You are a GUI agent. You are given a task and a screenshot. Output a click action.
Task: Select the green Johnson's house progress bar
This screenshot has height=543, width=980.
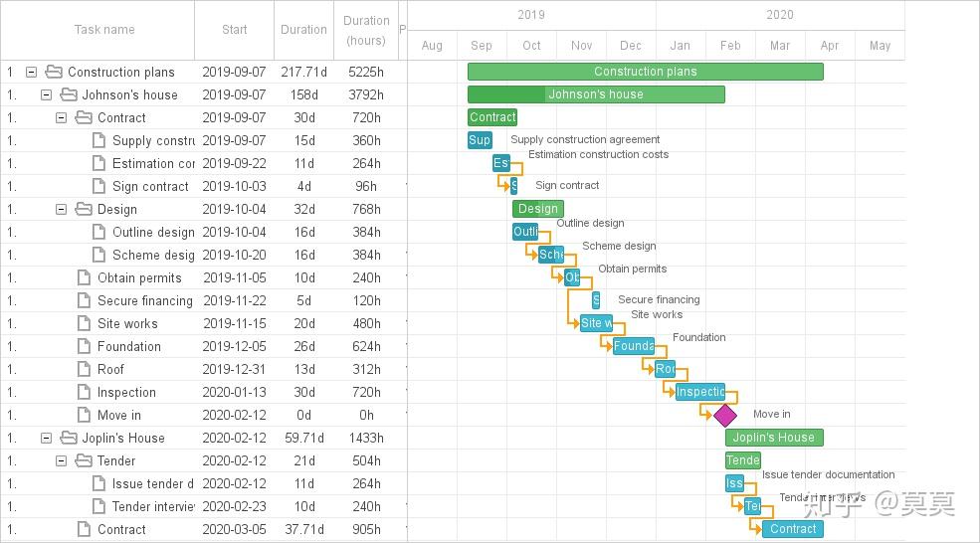point(596,94)
